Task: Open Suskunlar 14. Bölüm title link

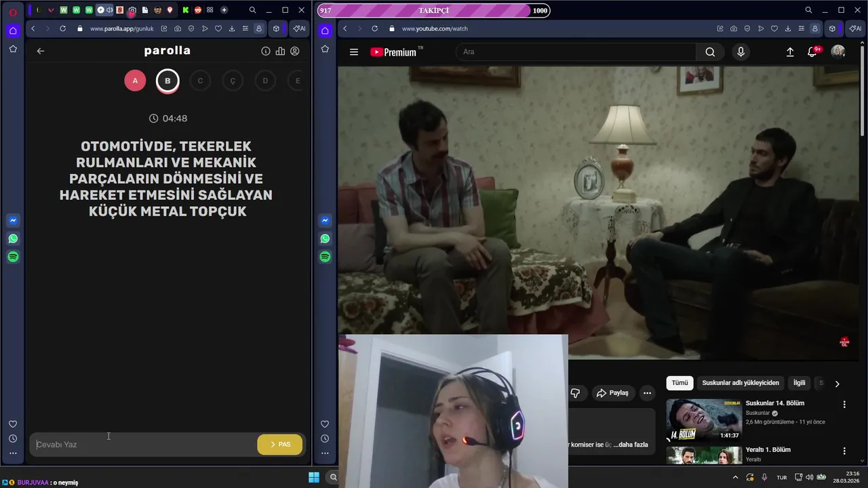Action: pyautogui.click(x=774, y=403)
